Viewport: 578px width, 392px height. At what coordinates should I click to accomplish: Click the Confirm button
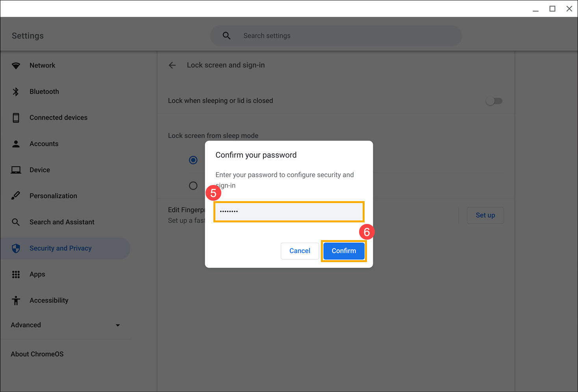point(344,251)
